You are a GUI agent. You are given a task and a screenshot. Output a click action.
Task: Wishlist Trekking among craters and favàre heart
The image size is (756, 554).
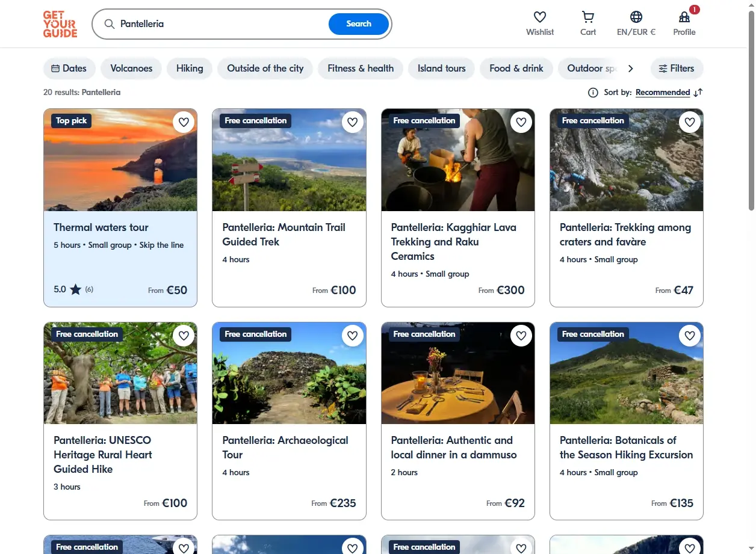pos(690,122)
